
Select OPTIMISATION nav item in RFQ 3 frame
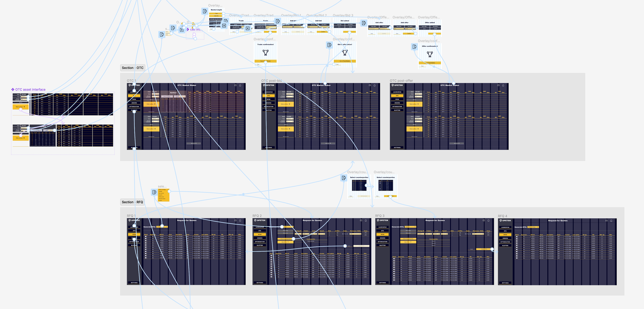click(x=382, y=242)
